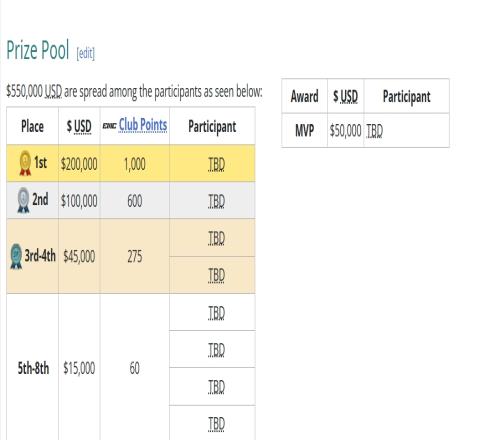
Task: Click the silver medal icon beside 2nd
Action: tap(23, 200)
